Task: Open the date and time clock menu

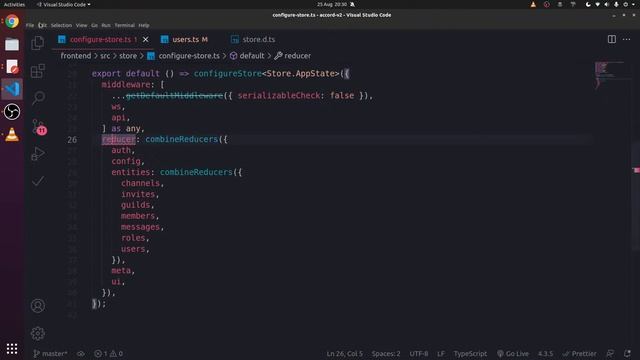Action: pyautogui.click(x=332, y=4)
